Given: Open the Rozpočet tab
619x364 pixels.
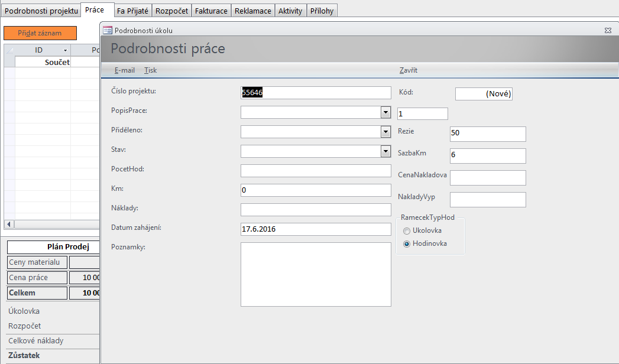Looking at the screenshot, I should [171, 11].
